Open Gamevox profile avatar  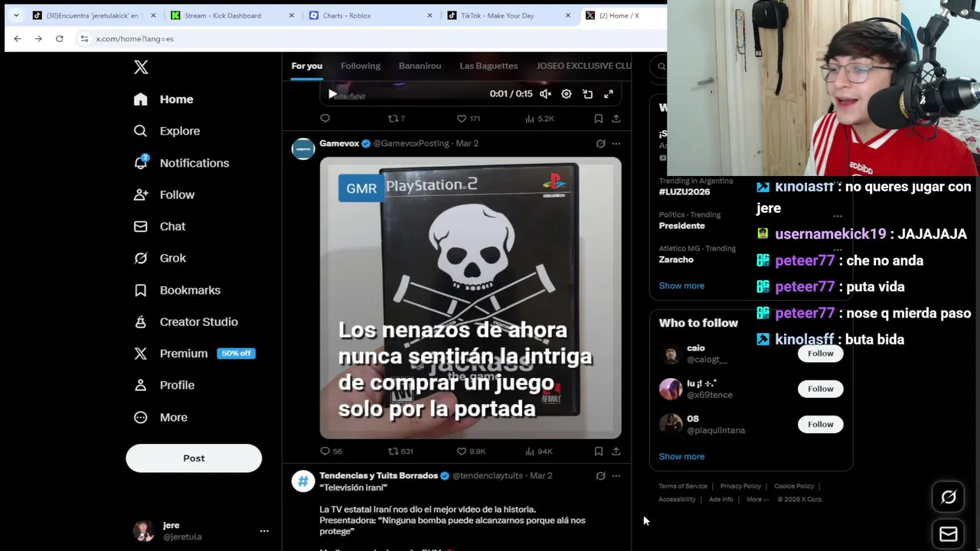tap(303, 148)
